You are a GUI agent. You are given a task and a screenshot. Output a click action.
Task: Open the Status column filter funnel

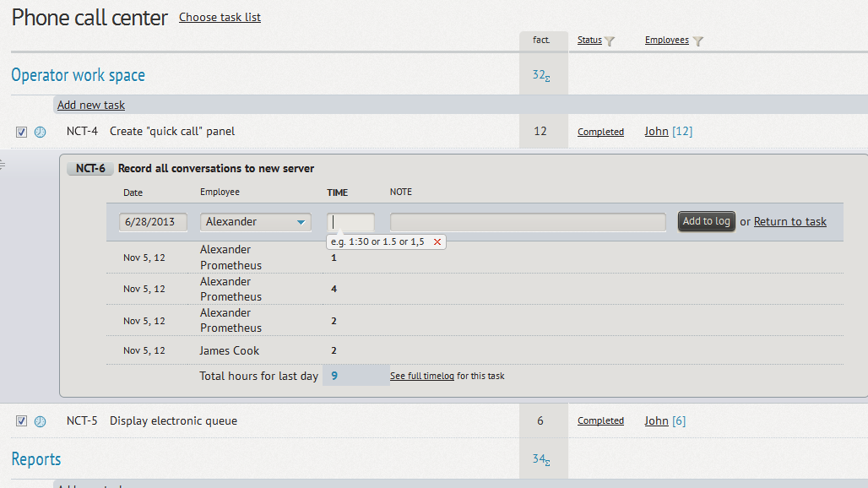click(x=610, y=41)
